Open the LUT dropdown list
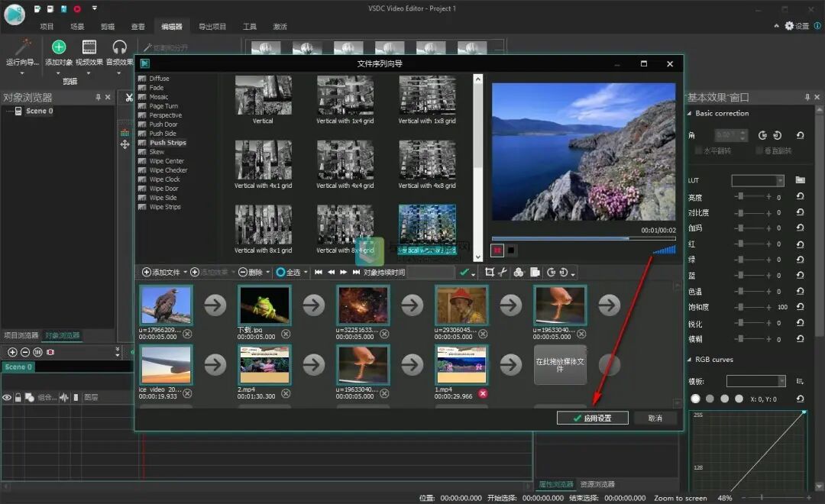The width and height of the screenshot is (825, 504). [780, 180]
